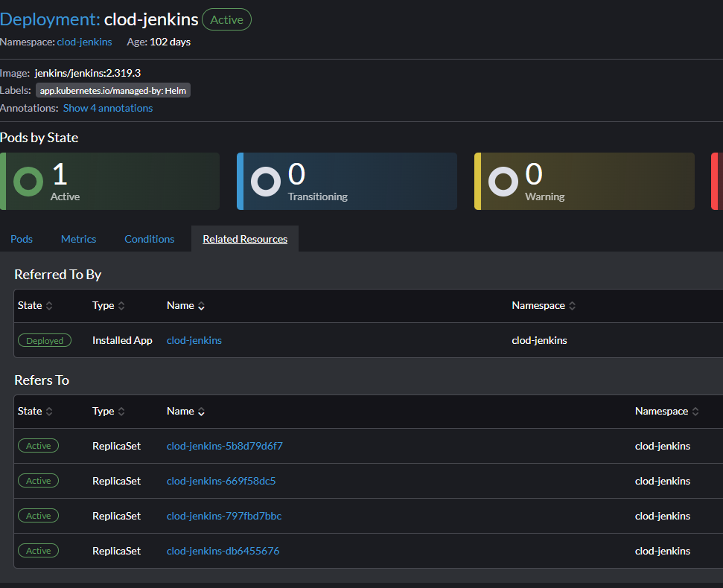Open the clod-jenkins Installed App link
Image resolution: width=723 pixels, height=588 pixels.
pyautogui.click(x=194, y=340)
